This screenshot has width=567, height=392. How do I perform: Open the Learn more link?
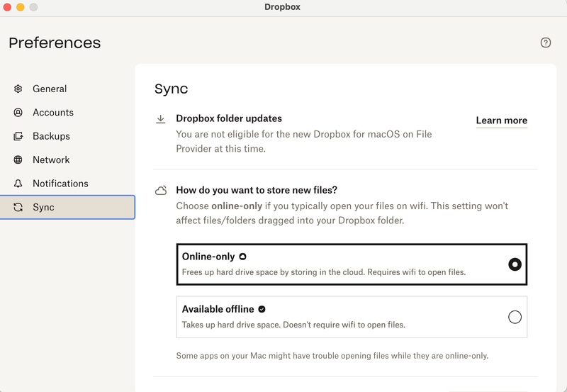point(501,121)
